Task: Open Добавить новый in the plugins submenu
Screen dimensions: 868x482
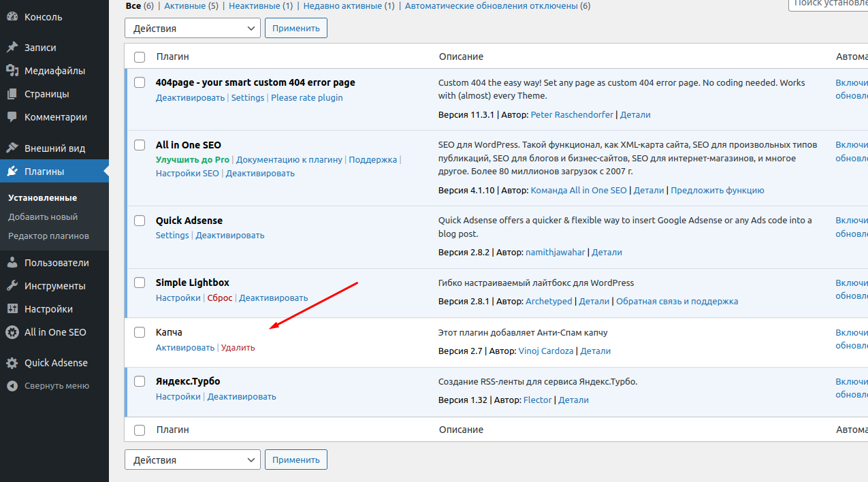Action: click(43, 216)
